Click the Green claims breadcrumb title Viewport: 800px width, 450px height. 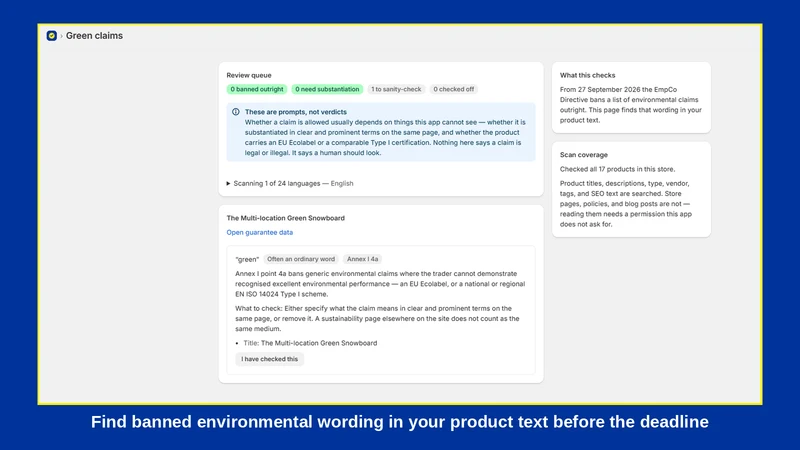(94, 36)
